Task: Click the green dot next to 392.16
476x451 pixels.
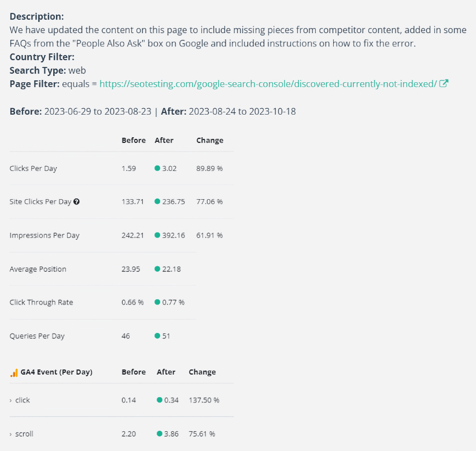Action: point(157,236)
